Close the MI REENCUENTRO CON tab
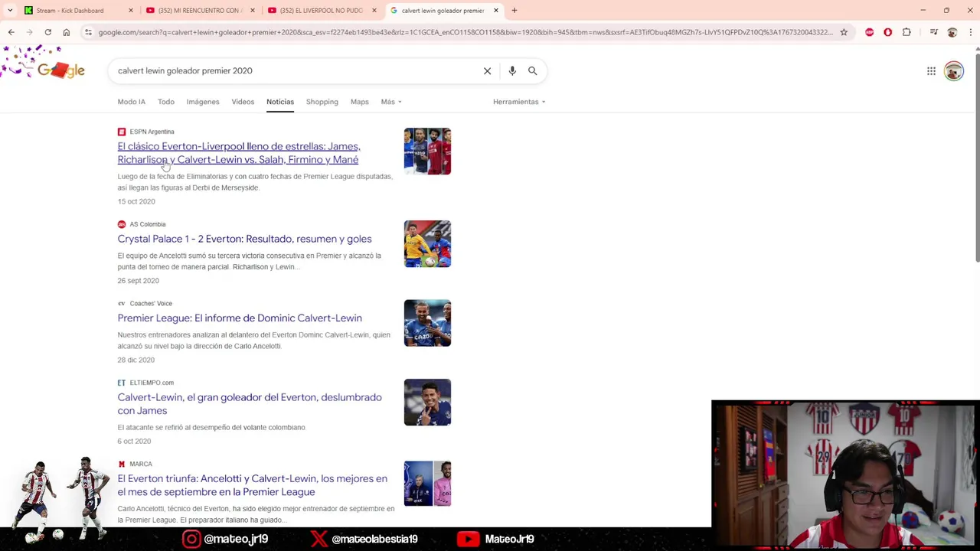980x551 pixels. pos(252,11)
